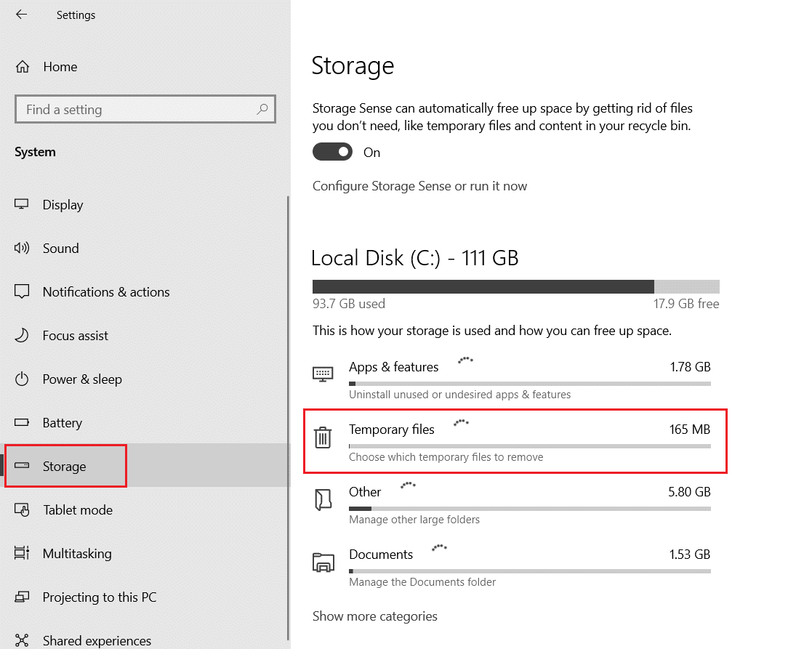Click the Local Disk C: usage bar
Viewport: 812px width, 649px height.
pos(515,286)
